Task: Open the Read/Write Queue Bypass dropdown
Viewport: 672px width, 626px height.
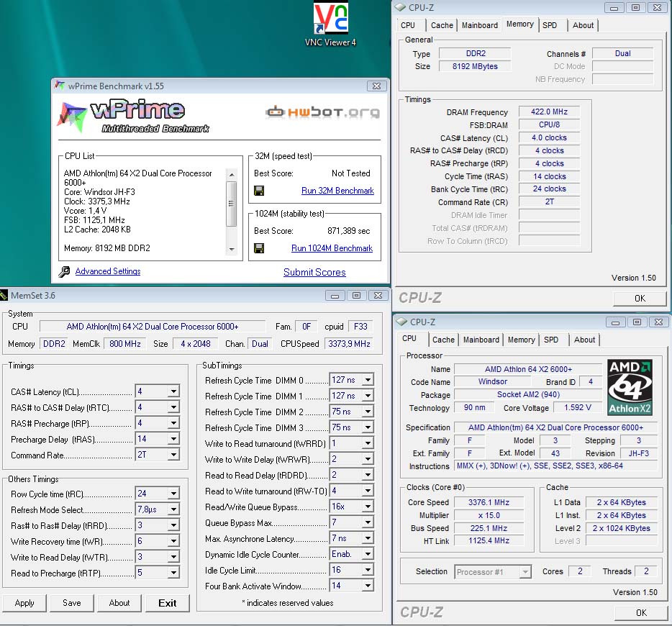Action: (368, 507)
